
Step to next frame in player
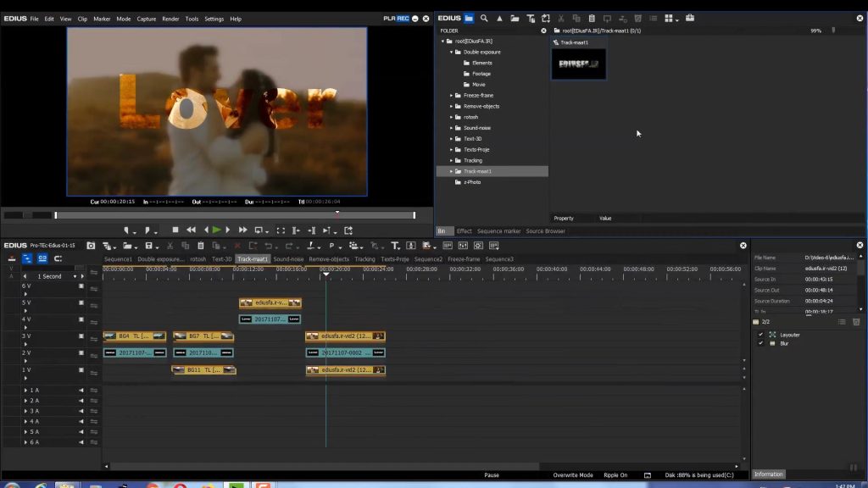(x=227, y=230)
